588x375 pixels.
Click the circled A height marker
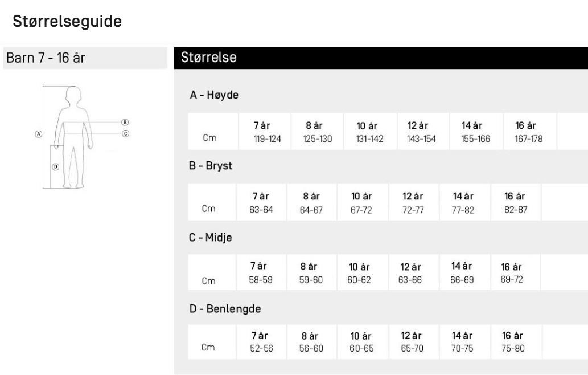[38, 134]
